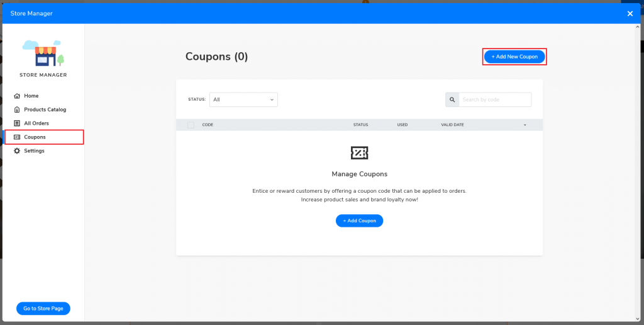Click the CODE column header
Viewport: 644px width, 325px height.
click(x=208, y=125)
